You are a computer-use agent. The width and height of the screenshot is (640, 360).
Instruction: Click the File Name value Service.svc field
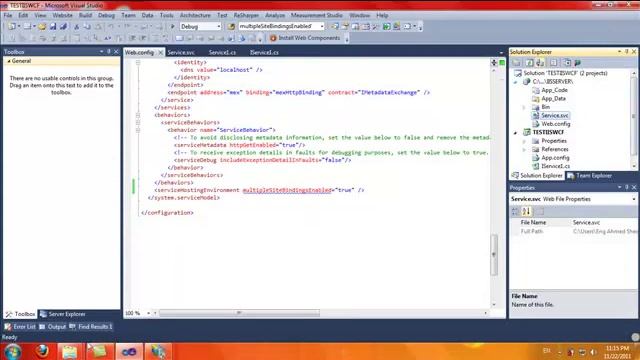point(604,222)
